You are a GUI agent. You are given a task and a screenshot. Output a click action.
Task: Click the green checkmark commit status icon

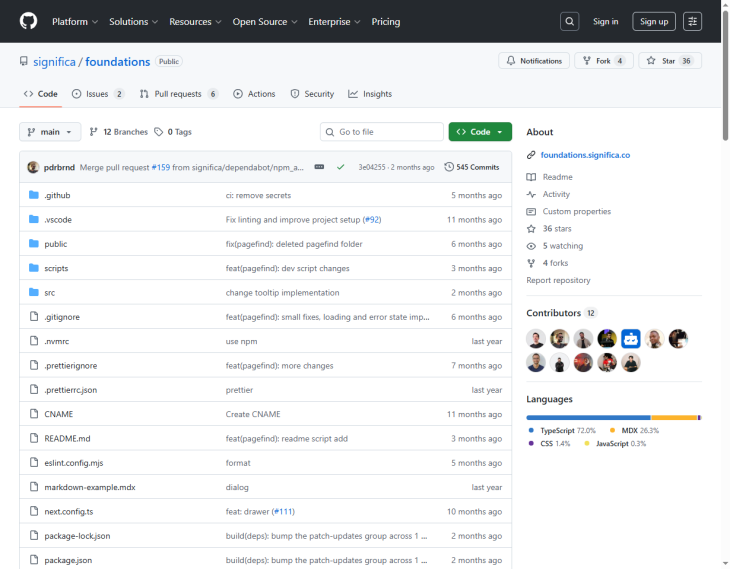pos(341,167)
